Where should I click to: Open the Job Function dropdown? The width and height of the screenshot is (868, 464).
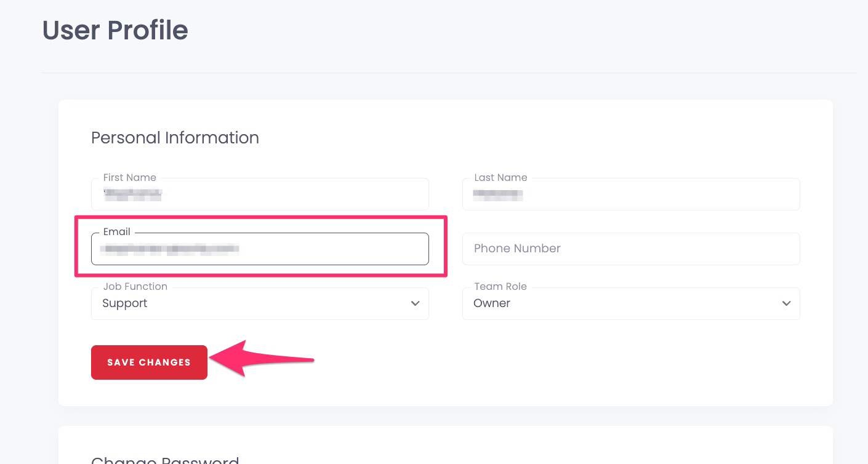[260, 303]
